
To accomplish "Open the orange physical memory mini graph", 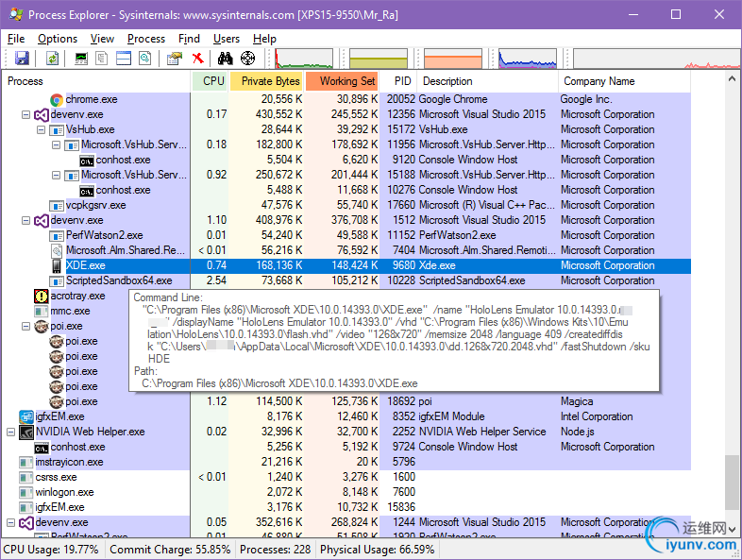I will (x=453, y=59).
